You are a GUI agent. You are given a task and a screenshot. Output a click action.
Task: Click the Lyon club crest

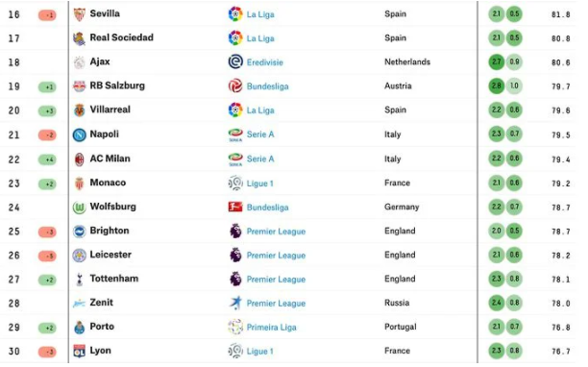click(x=79, y=352)
